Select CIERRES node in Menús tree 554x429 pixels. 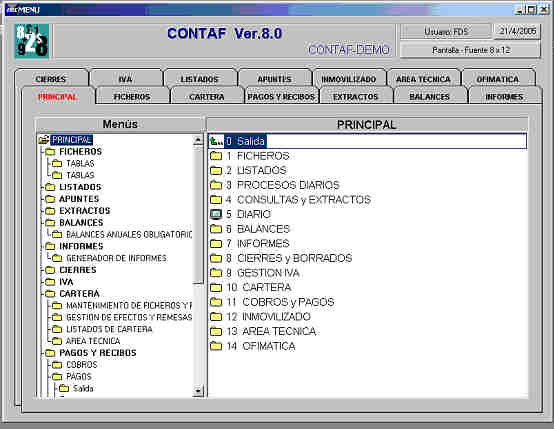click(78, 270)
